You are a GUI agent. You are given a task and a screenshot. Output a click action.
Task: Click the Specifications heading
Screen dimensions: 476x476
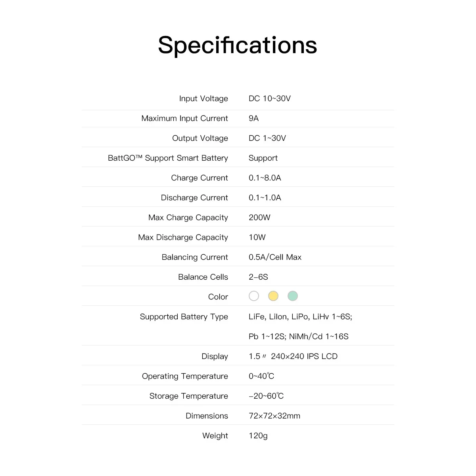(x=238, y=45)
